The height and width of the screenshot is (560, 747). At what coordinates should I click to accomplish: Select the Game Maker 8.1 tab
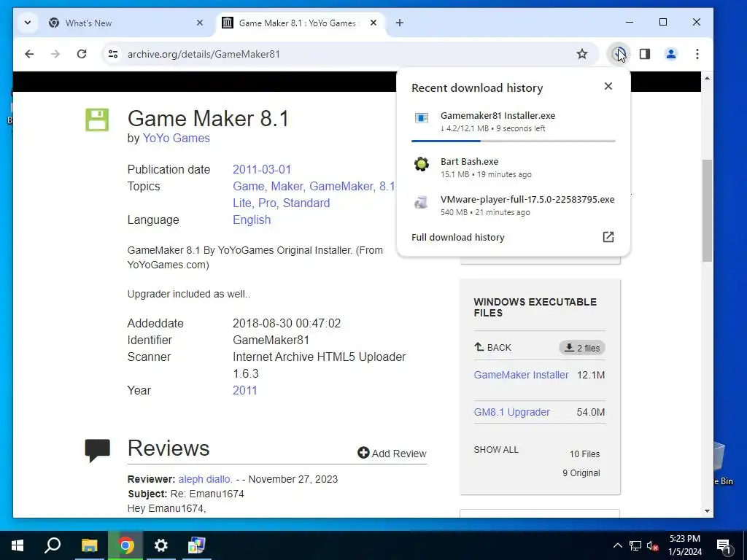(298, 23)
